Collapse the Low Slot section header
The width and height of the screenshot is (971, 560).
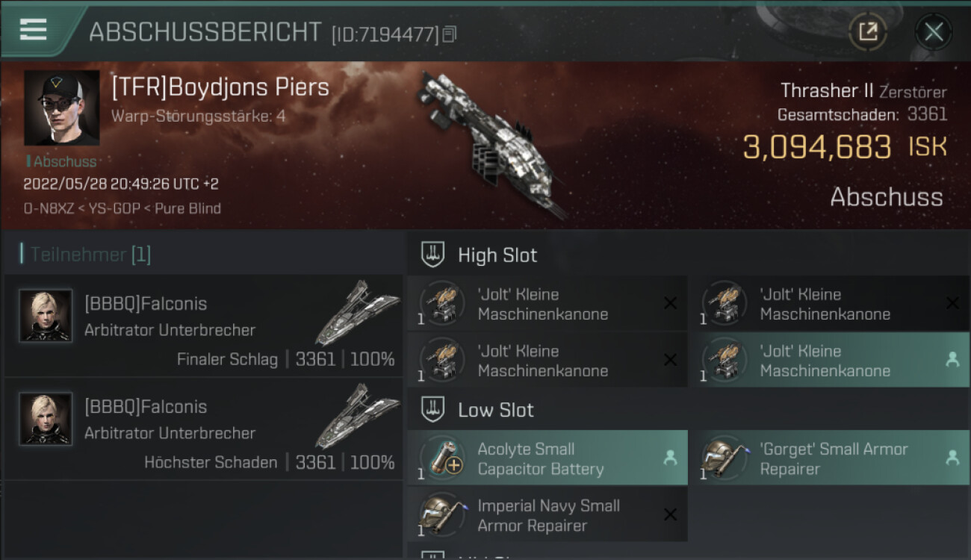496,410
